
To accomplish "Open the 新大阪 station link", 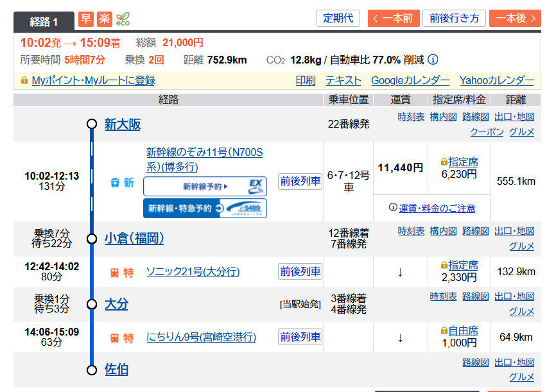I will pos(123,124).
